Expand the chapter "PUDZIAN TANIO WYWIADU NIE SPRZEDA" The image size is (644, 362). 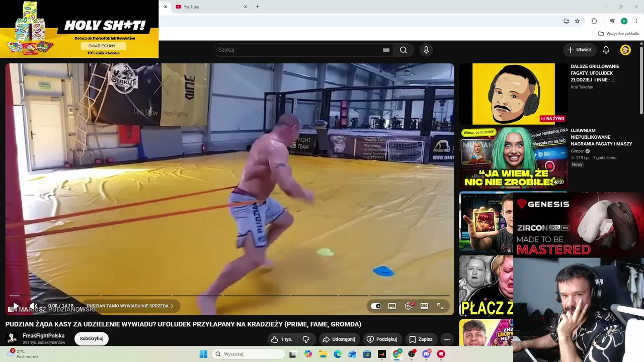coord(130,306)
